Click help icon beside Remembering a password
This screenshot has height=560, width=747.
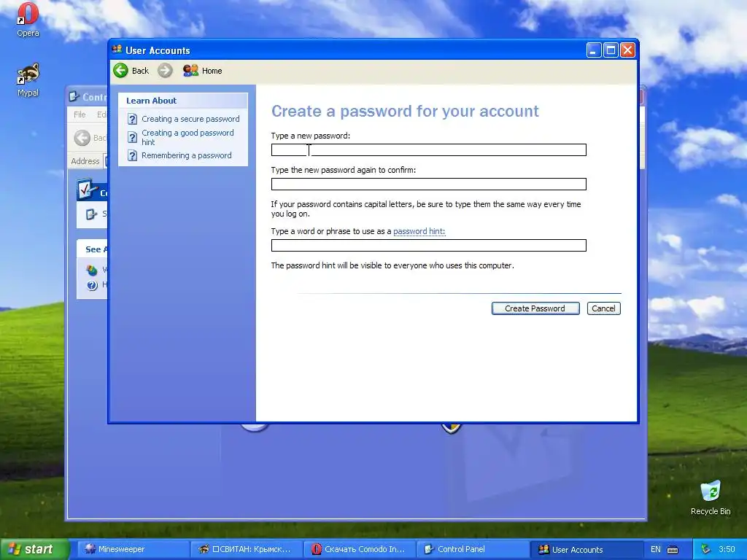click(x=133, y=156)
